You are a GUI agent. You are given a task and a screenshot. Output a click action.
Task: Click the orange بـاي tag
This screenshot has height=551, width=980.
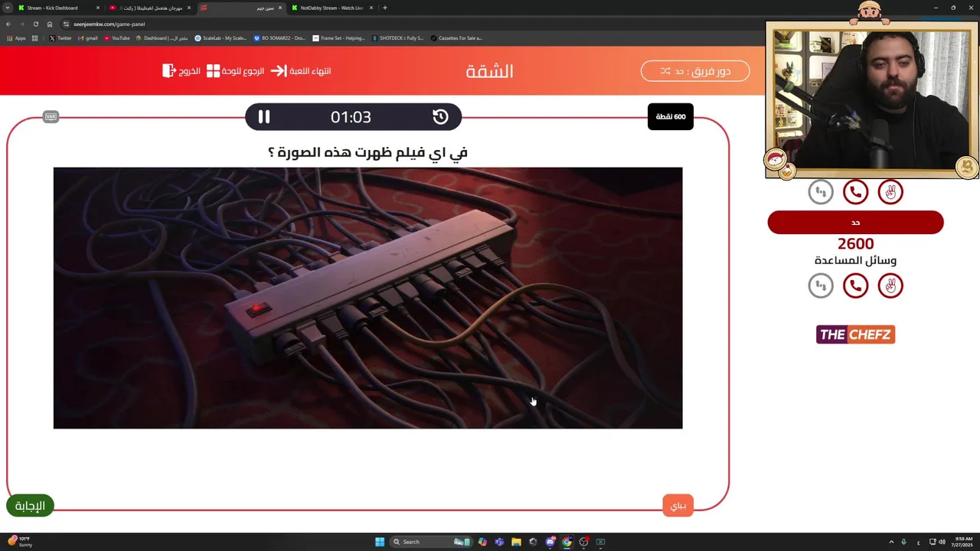pyautogui.click(x=678, y=506)
